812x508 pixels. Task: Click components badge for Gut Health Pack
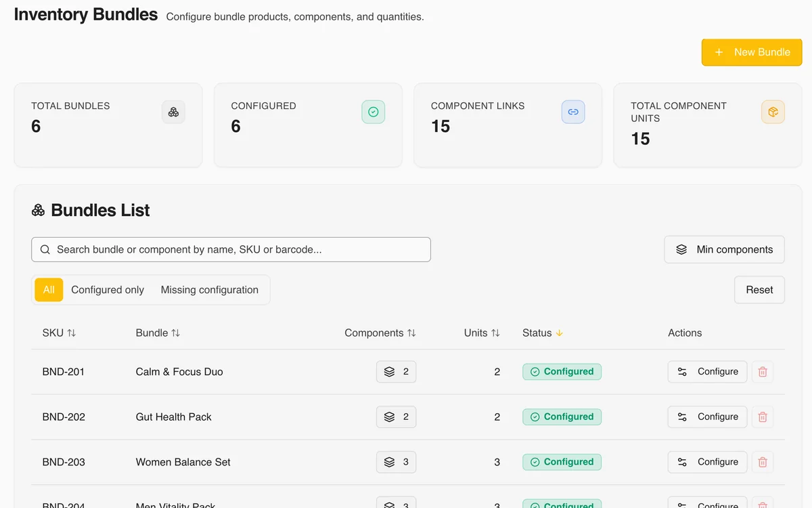[397, 417]
